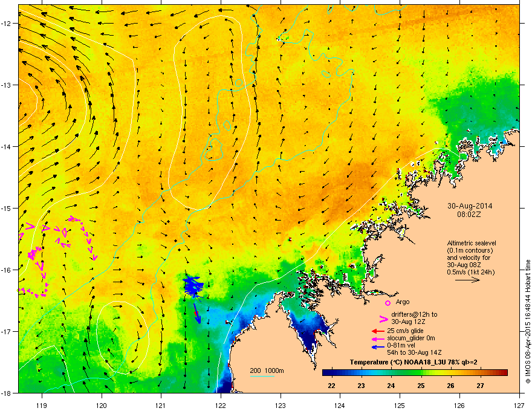The height and width of the screenshot is (411, 532).
Task: Click colorbar tick label 24
Action: (x=391, y=386)
